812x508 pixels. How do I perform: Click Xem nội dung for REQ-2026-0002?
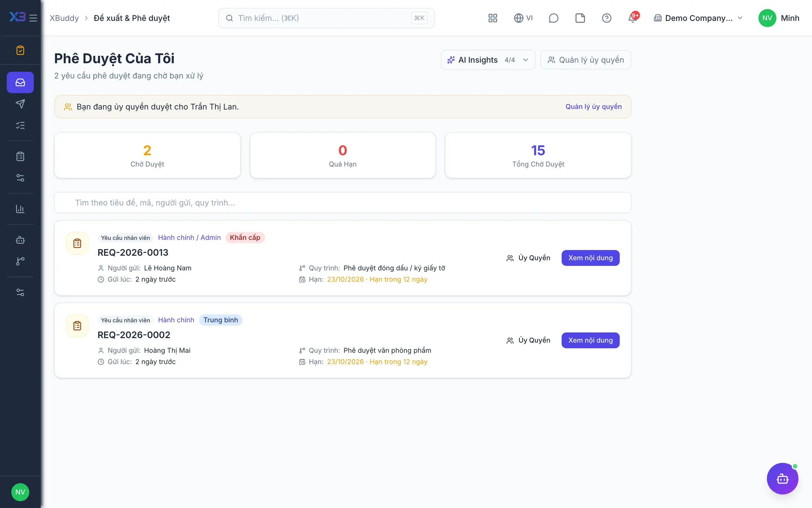coord(590,340)
